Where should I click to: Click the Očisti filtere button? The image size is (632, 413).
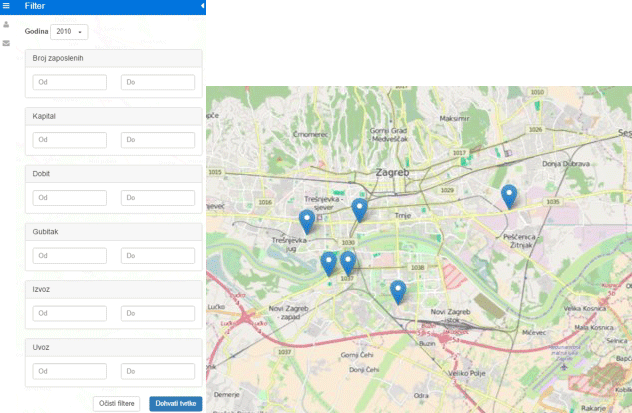[x=116, y=404]
